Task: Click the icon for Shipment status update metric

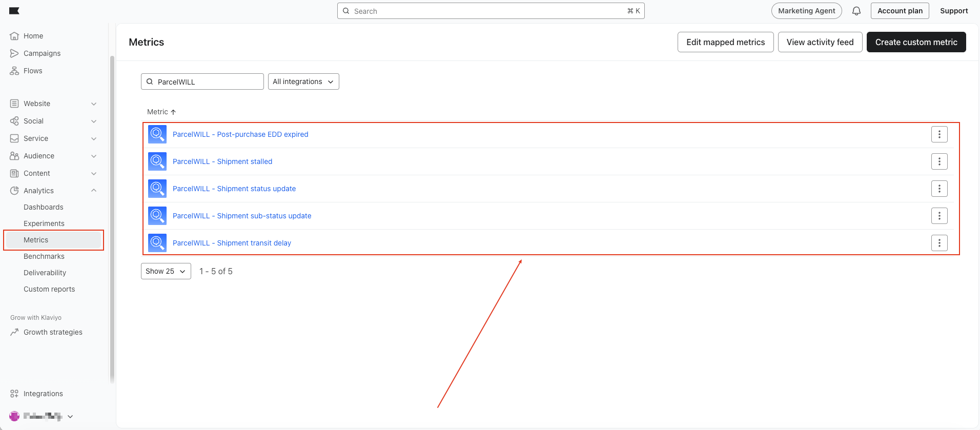Action: 157,189
